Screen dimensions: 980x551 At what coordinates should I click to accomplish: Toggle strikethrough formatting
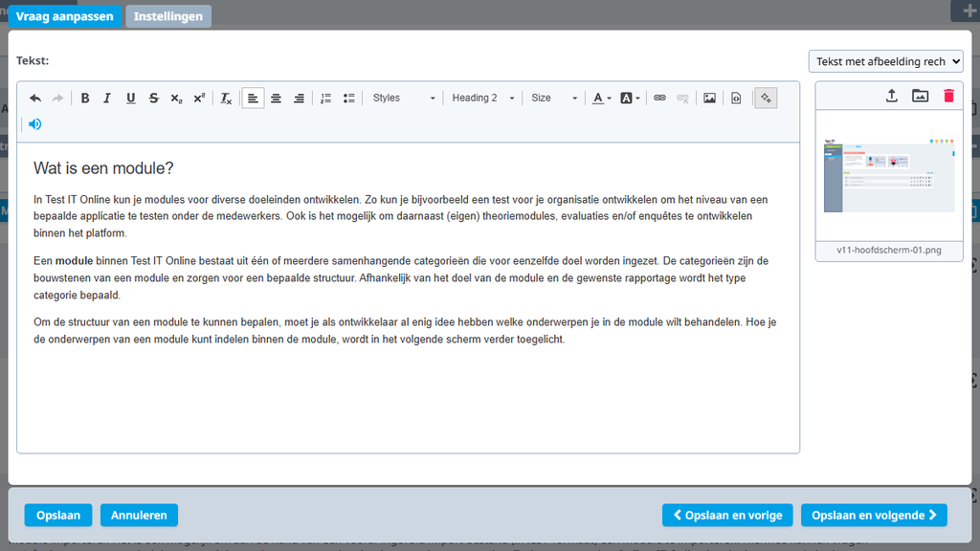point(153,99)
